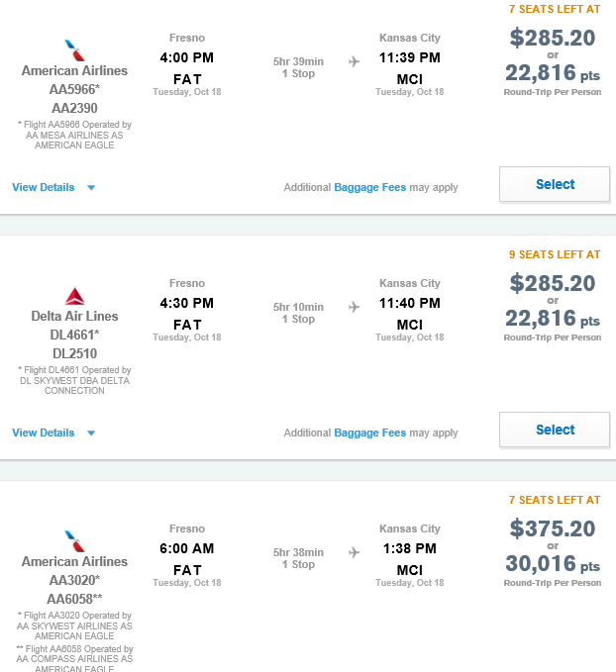Viewport: 616px width, 672px height.
Task: Expand the View Details arrow for the American 4:00 PM flight
Action: (91, 188)
